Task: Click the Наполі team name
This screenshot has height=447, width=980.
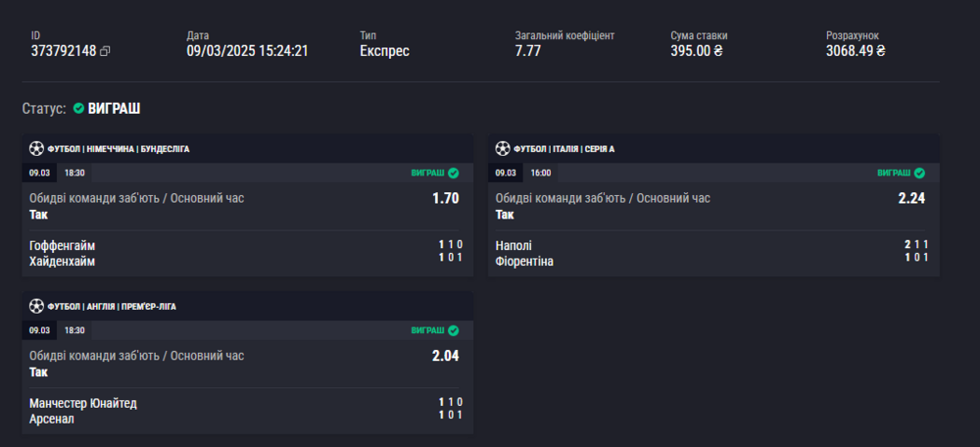Action: (514, 245)
